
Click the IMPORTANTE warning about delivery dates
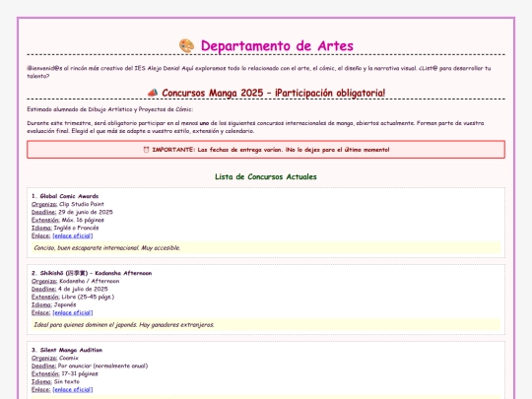click(x=266, y=150)
